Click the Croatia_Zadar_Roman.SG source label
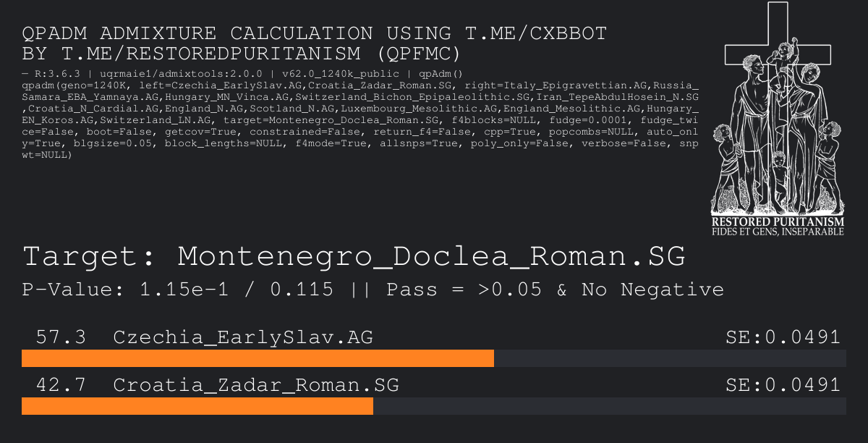The image size is (868, 443). coord(255,386)
